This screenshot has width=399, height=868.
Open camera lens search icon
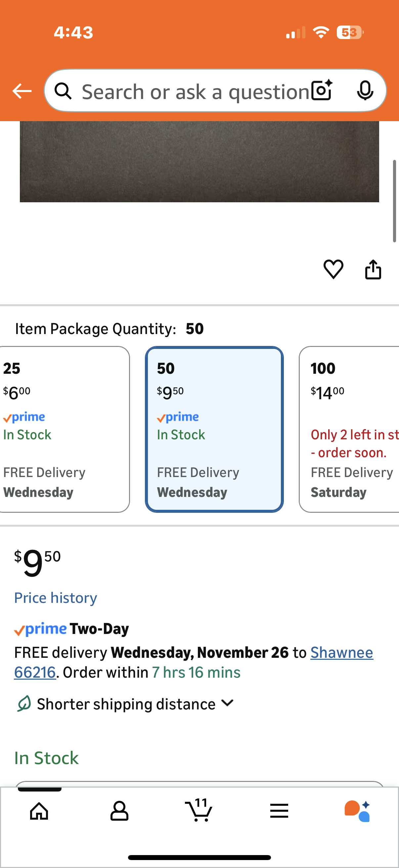tap(322, 91)
